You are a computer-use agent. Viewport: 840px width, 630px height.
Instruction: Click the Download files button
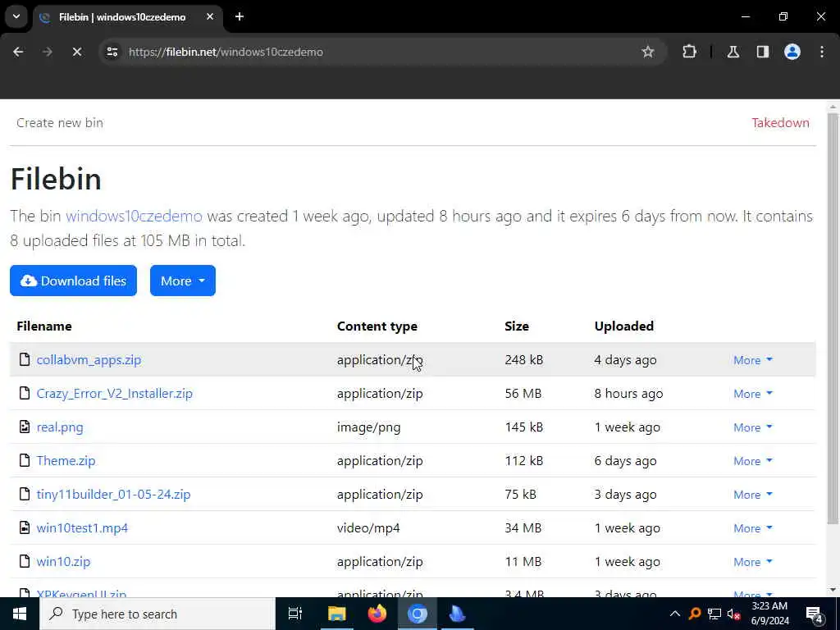[x=73, y=281]
